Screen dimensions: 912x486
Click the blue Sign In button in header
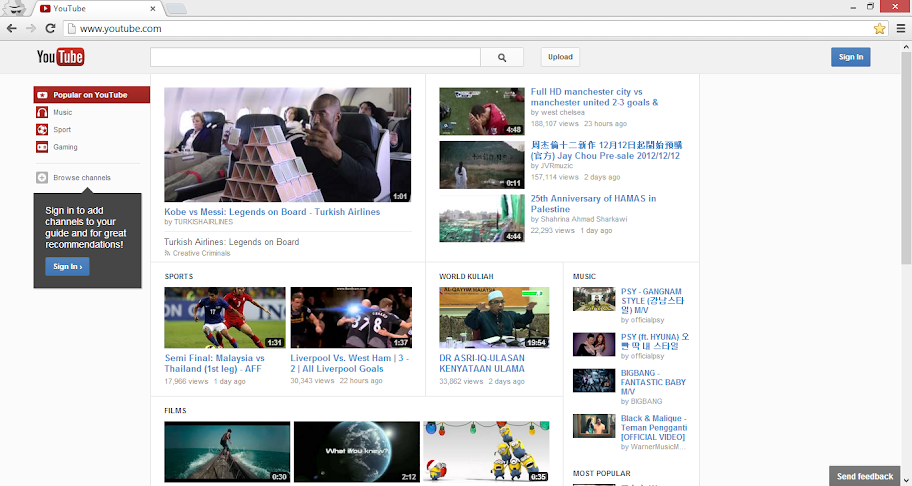[x=850, y=57]
